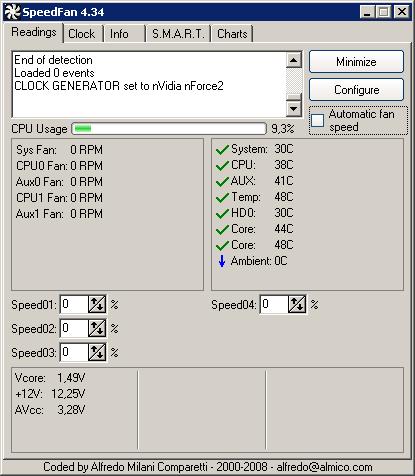Click the green checkmark next to CPU 38C
Viewport: 415px width, 476px height.
tap(222, 166)
